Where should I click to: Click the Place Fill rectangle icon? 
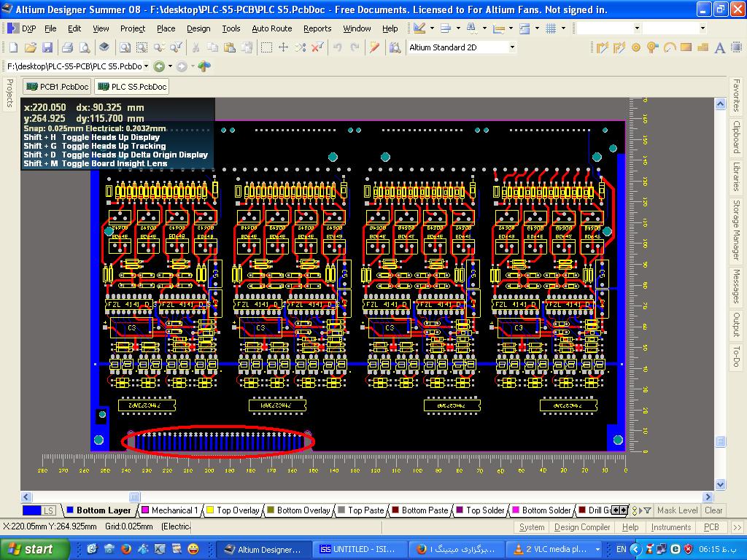tap(686, 47)
